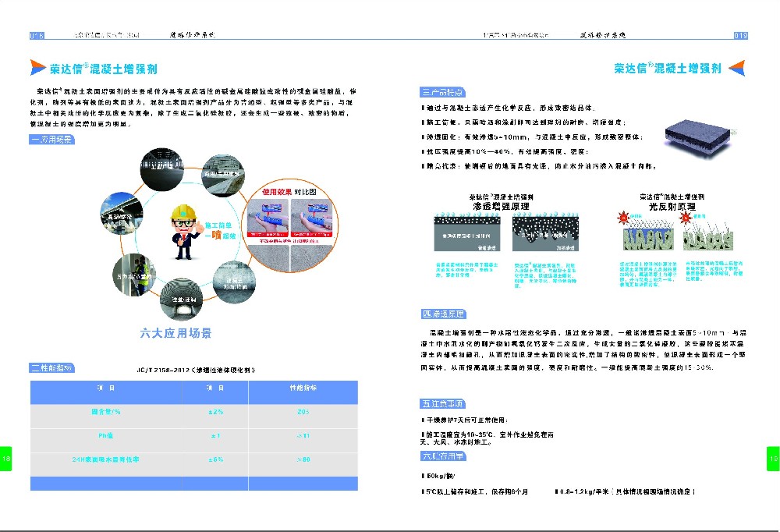Click the 使用效果 对比图 heading
Image resolution: width=780 pixels, height=532 pixels.
coord(289,192)
